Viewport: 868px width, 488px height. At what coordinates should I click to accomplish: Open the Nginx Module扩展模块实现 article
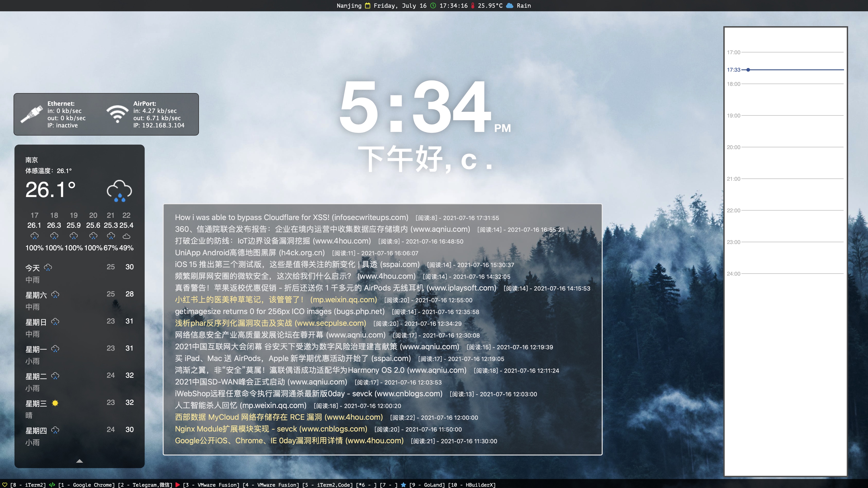pyautogui.click(x=271, y=429)
